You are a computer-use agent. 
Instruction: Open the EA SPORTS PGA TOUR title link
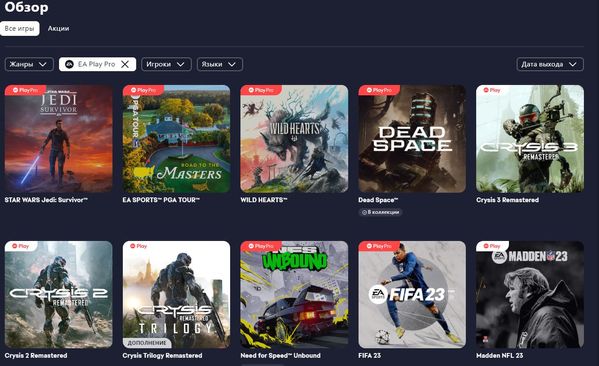pyautogui.click(x=161, y=200)
